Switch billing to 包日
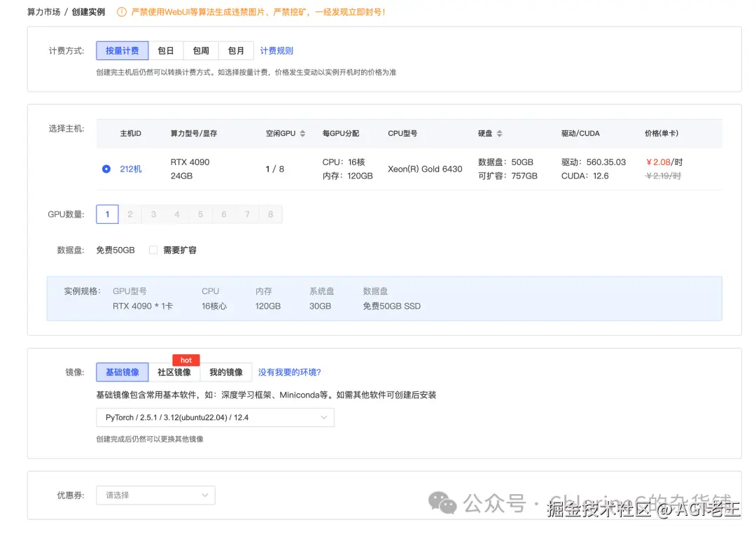Viewport: 756px width, 534px height. click(166, 50)
